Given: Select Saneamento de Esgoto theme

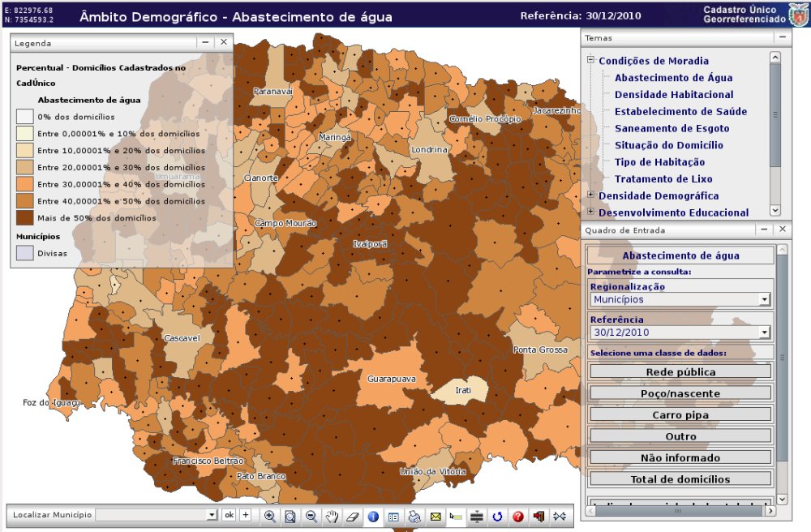Looking at the screenshot, I should tap(672, 128).
